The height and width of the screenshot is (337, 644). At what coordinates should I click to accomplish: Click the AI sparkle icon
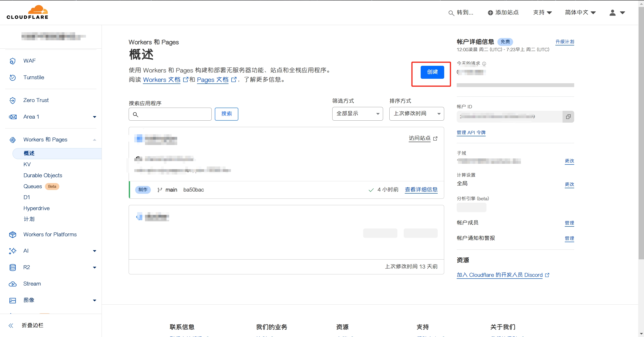(x=13, y=251)
